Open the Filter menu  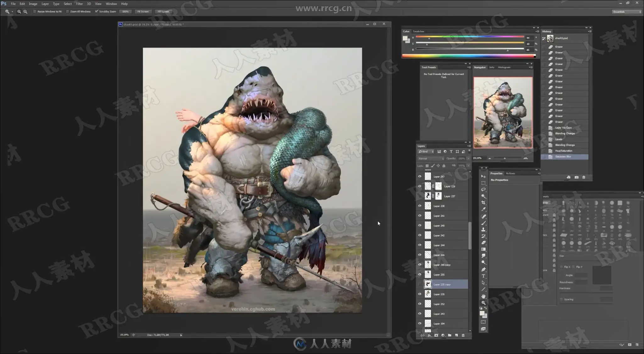[x=79, y=4]
